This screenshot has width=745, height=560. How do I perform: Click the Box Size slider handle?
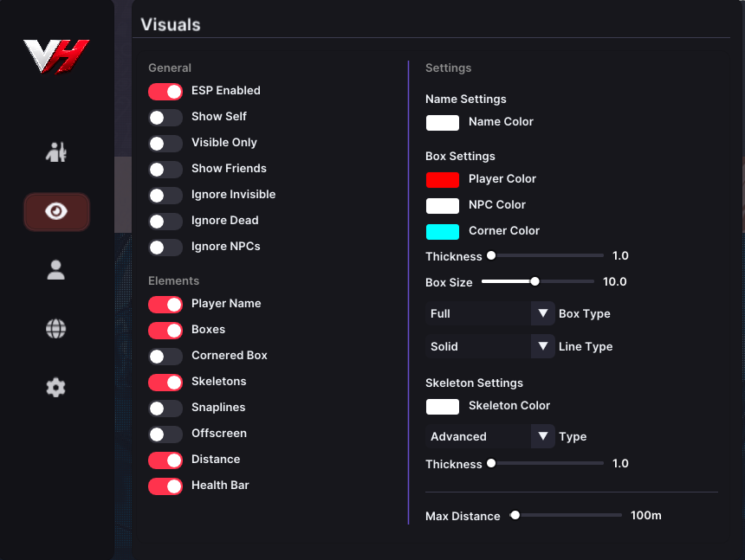(x=535, y=281)
